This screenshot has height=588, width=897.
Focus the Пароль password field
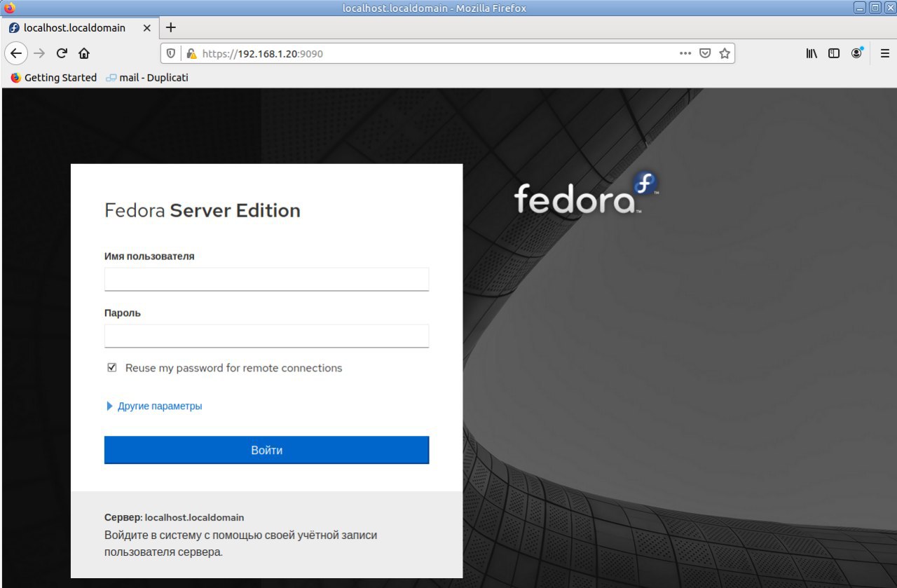[x=266, y=336]
